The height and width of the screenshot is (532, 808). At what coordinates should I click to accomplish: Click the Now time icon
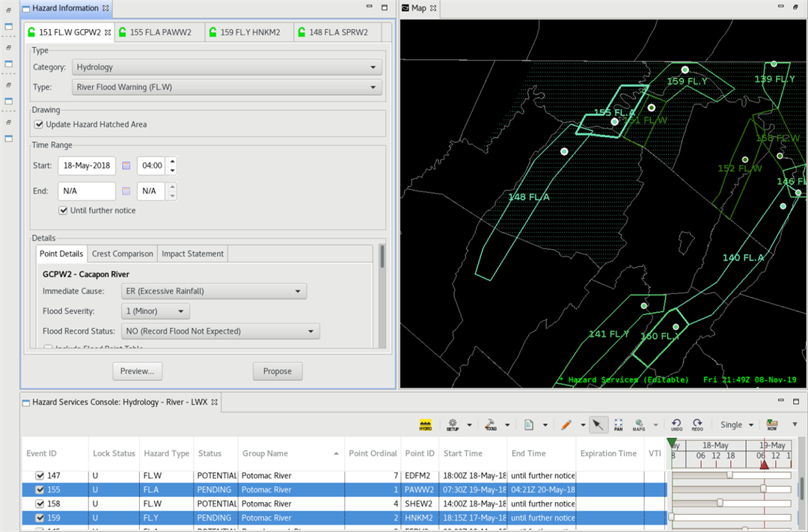(772, 425)
